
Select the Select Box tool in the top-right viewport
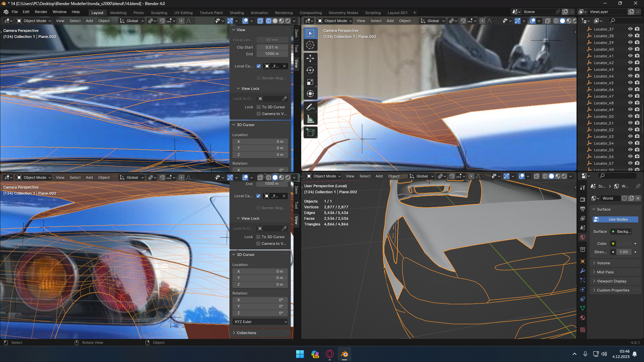pyautogui.click(x=310, y=33)
